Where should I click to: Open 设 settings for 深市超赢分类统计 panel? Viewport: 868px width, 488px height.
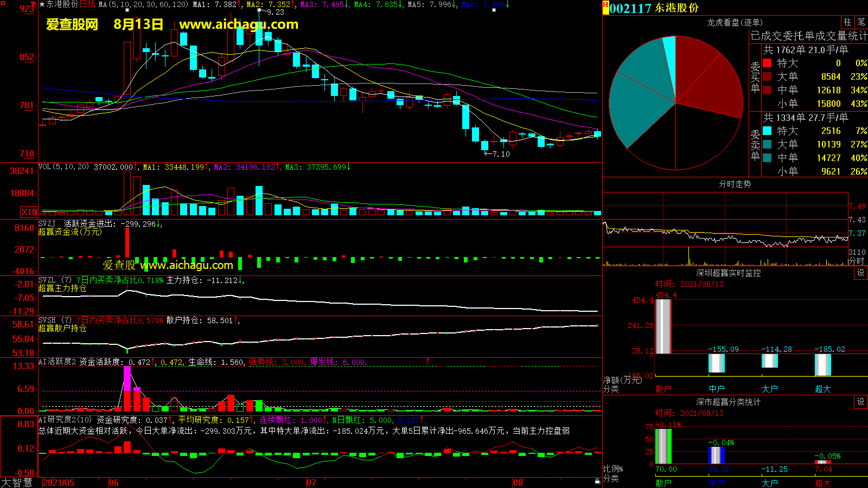[x=861, y=402]
